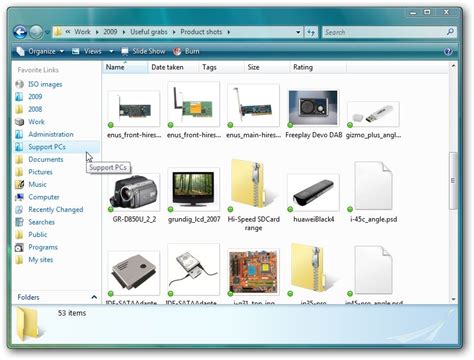Select grundig_lcd_2007 thumbnail
The image size is (474, 360).
(x=194, y=189)
